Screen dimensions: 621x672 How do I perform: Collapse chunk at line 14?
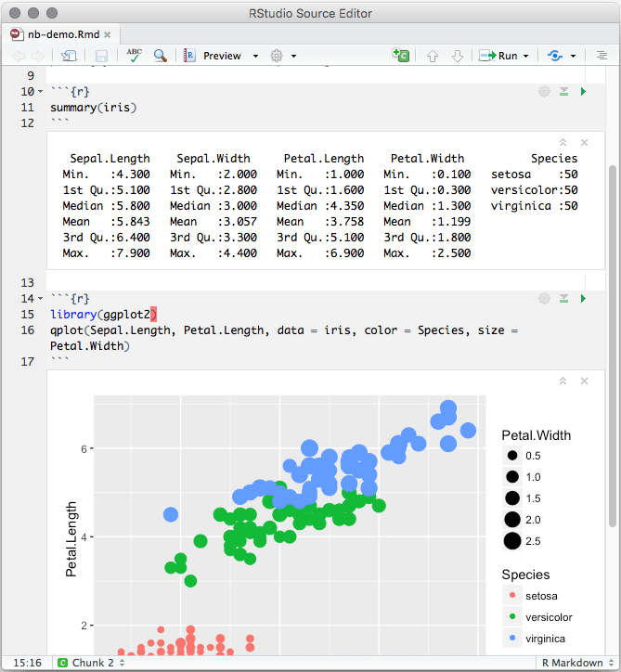(x=40, y=299)
